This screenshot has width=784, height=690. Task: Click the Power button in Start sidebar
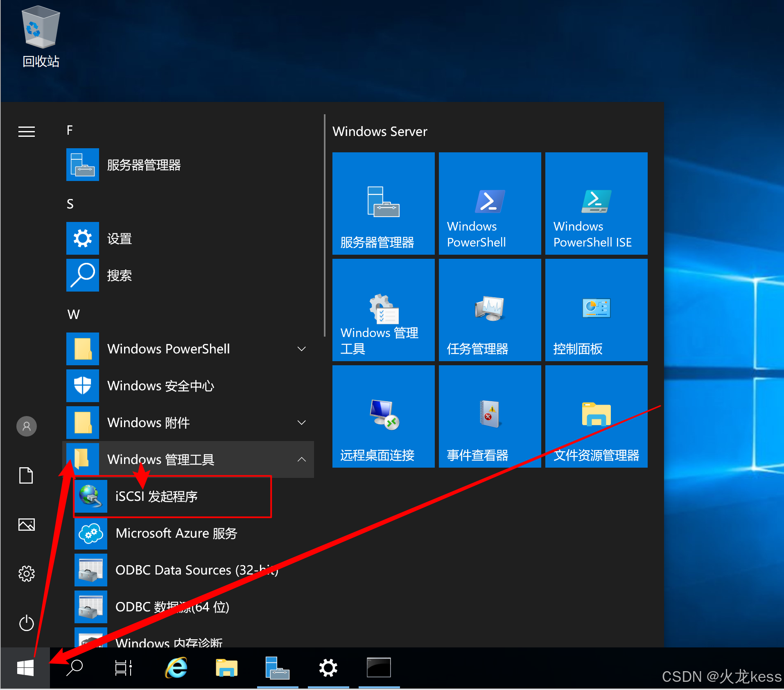click(x=27, y=623)
